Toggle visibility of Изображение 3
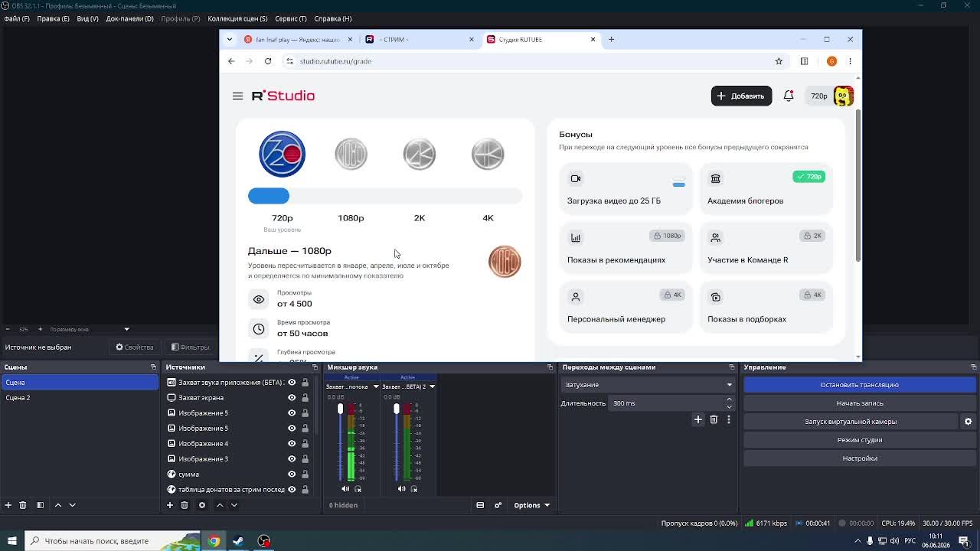980x551 pixels. pos(292,459)
